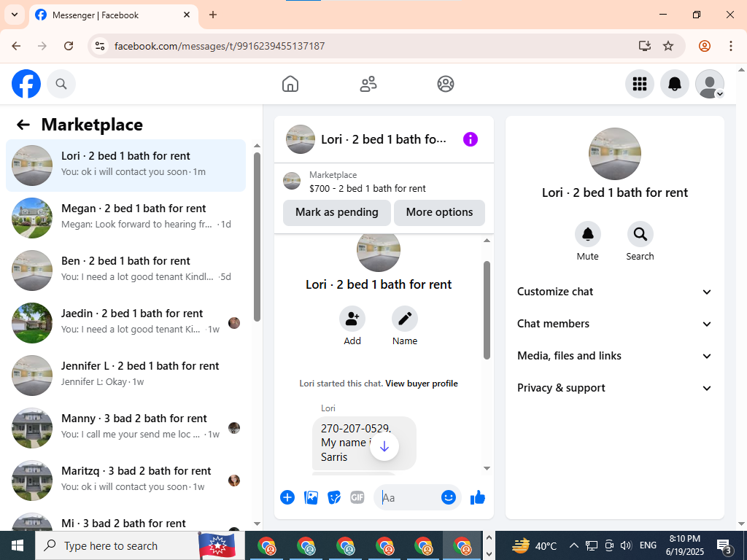The height and width of the screenshot is (560, 747).
Task: Click the Name pencil icon
Action: click(x=404, y=319)
